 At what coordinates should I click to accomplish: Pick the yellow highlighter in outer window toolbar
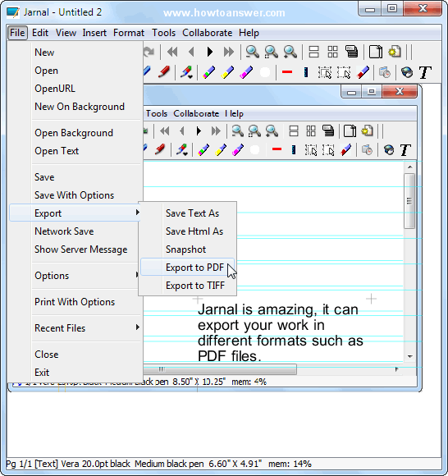pyautogui.click(x=227, y=72)
